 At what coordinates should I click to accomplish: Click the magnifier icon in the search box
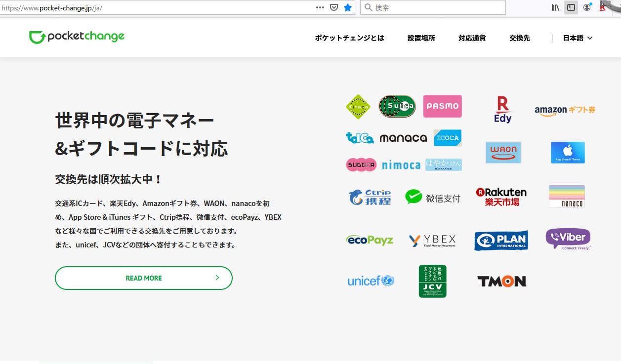(369, 7)
